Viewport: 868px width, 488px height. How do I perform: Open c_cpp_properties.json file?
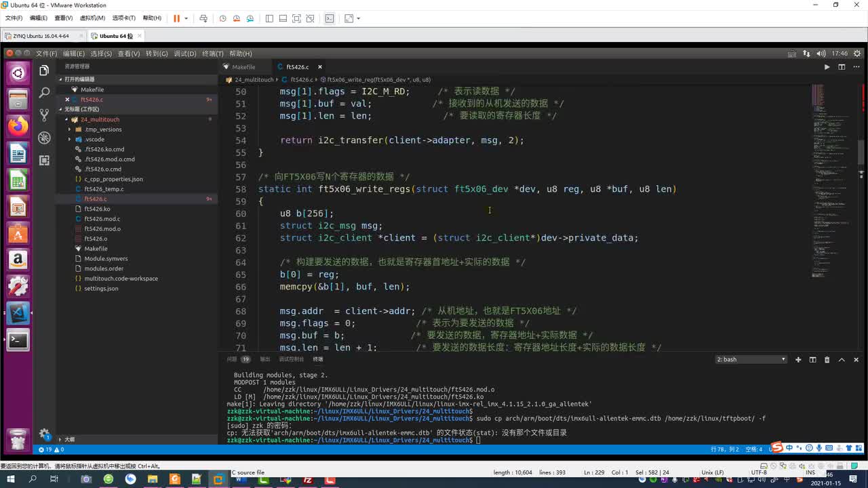[113, 179]
